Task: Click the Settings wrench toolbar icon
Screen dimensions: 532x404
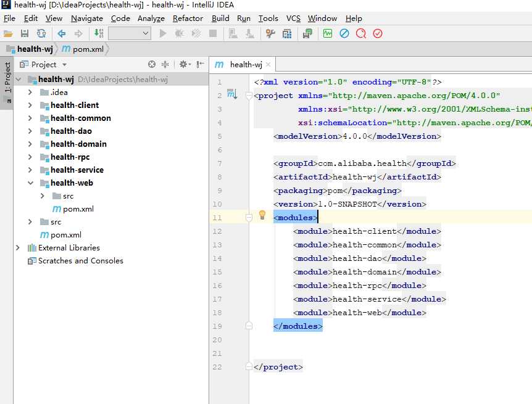Action: (x=270, y=33)
